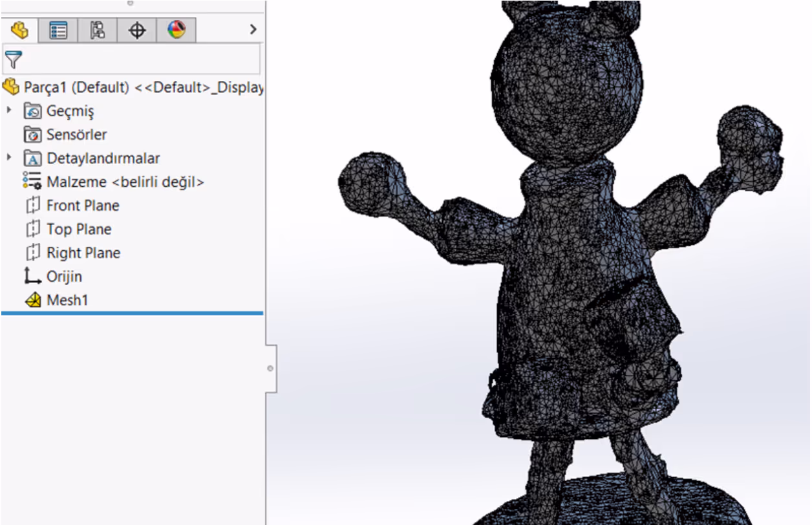812x525 pixels.
Task: Expand the Detaylandırmalar folder arrow
Action: [x=9, y=158]
